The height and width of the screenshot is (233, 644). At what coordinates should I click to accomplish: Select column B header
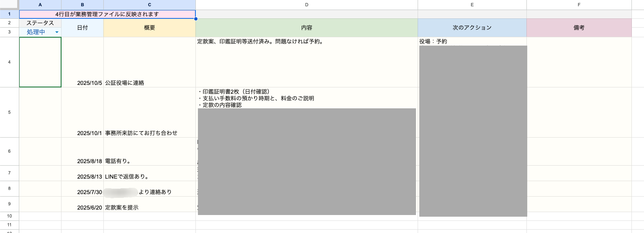[82, 5]
